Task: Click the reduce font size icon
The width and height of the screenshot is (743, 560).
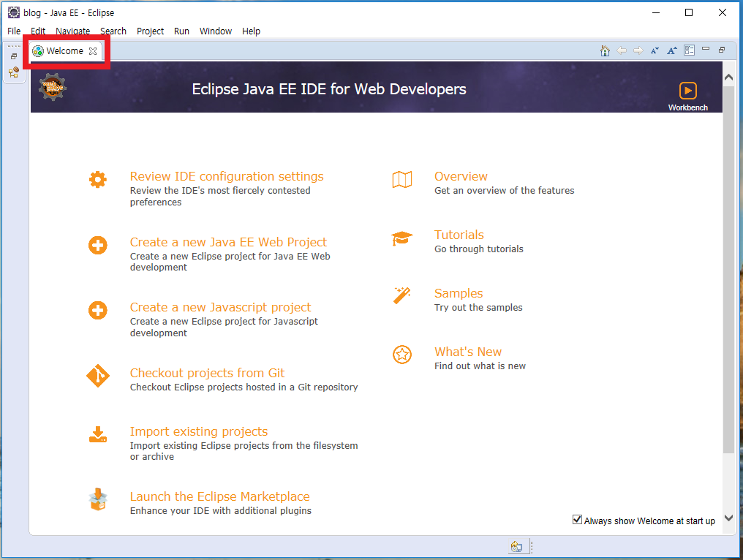Action: 655,50
